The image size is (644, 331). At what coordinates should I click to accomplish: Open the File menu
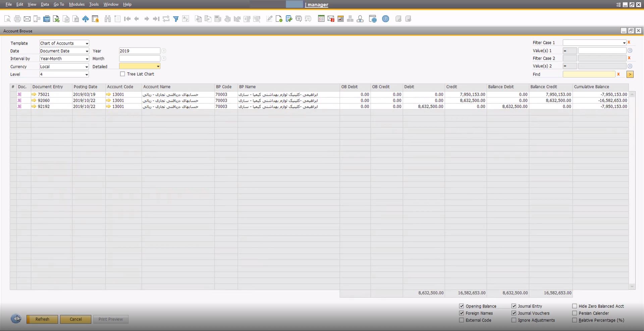[9, 4]
